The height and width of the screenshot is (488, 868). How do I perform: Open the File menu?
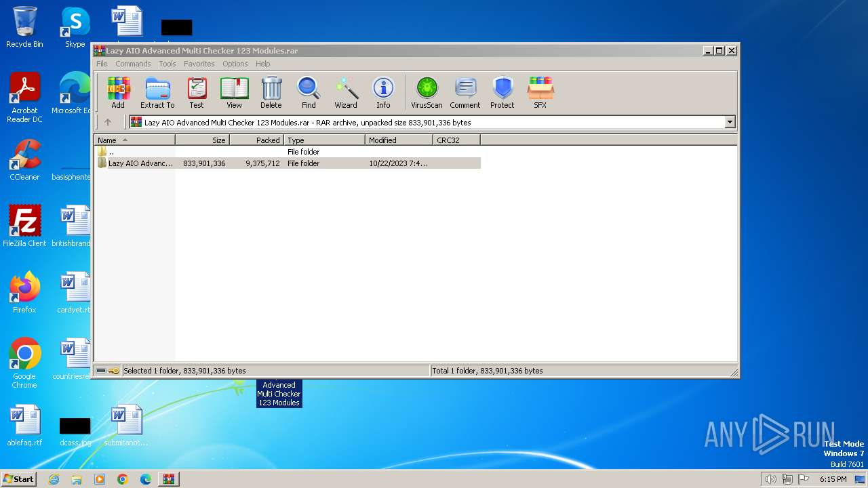point(102,64)
